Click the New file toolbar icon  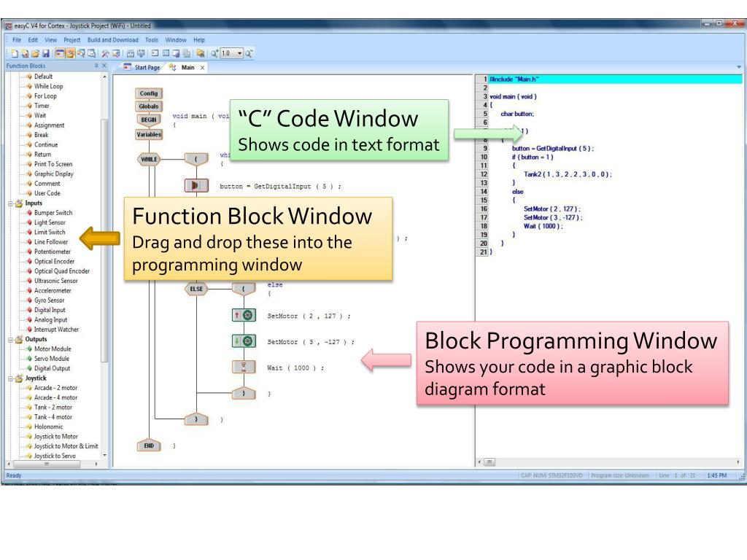pos(15,53)
